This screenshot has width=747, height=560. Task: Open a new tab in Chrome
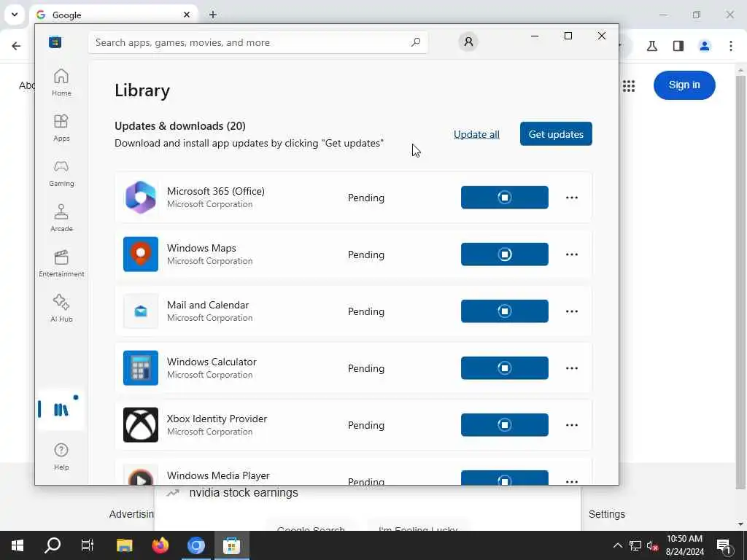point(213,15)
